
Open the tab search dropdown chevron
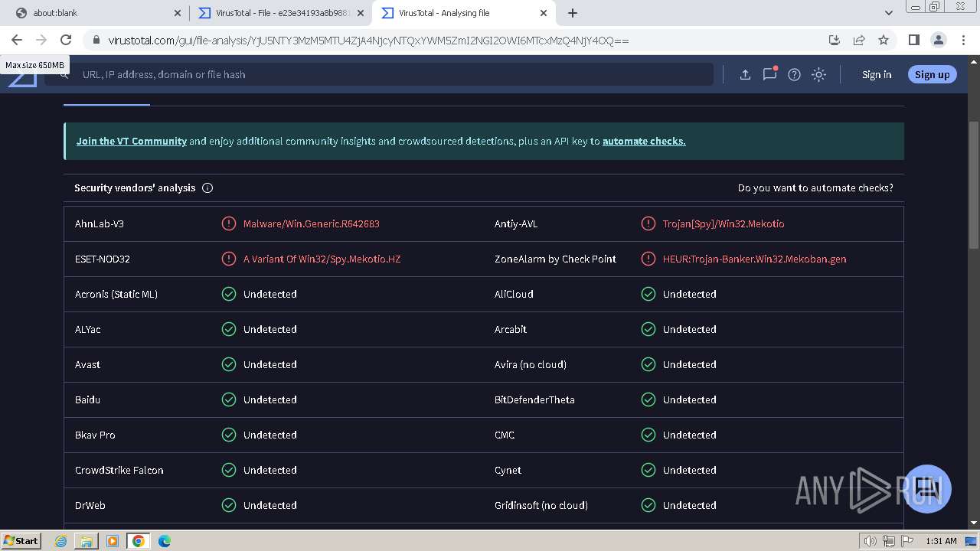[x=888, y=13]
